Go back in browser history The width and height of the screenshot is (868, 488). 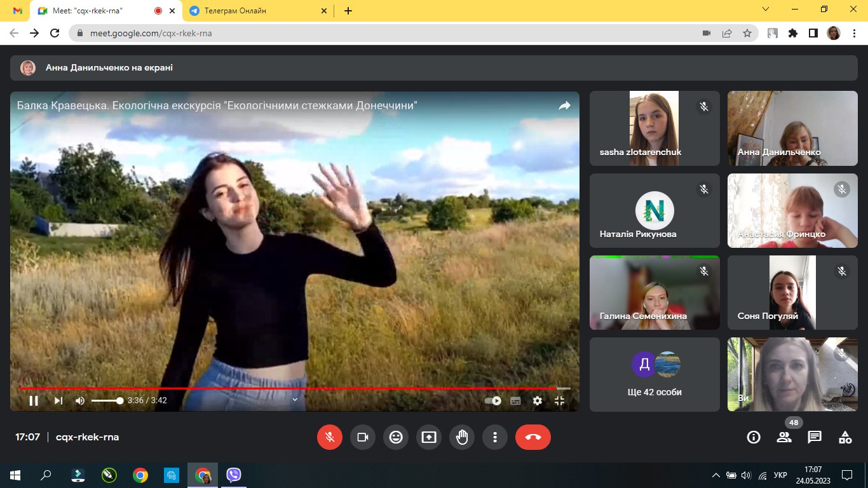tap(14, 33)
